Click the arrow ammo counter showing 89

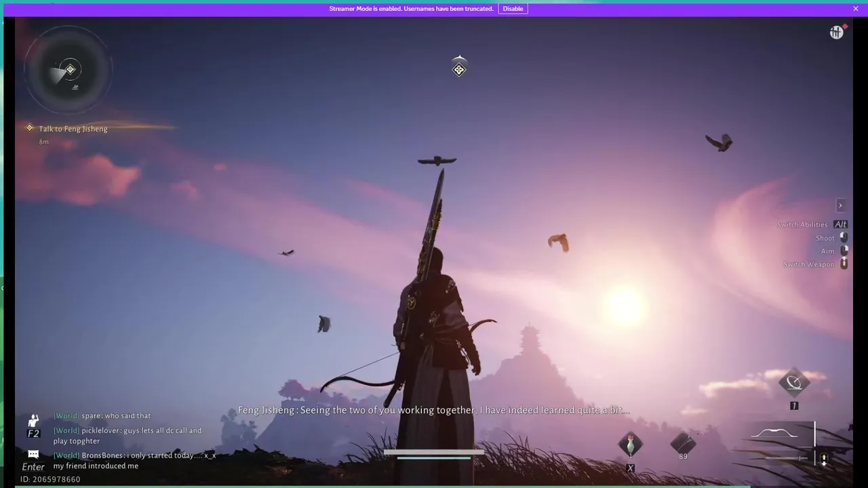click(x=683, y=456)
